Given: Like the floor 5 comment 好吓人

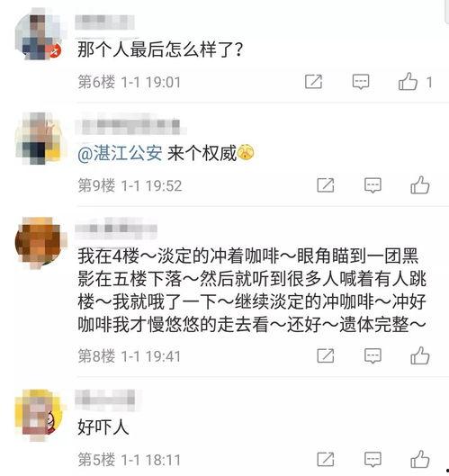Looking at the screenshot, I should point(420,459).
